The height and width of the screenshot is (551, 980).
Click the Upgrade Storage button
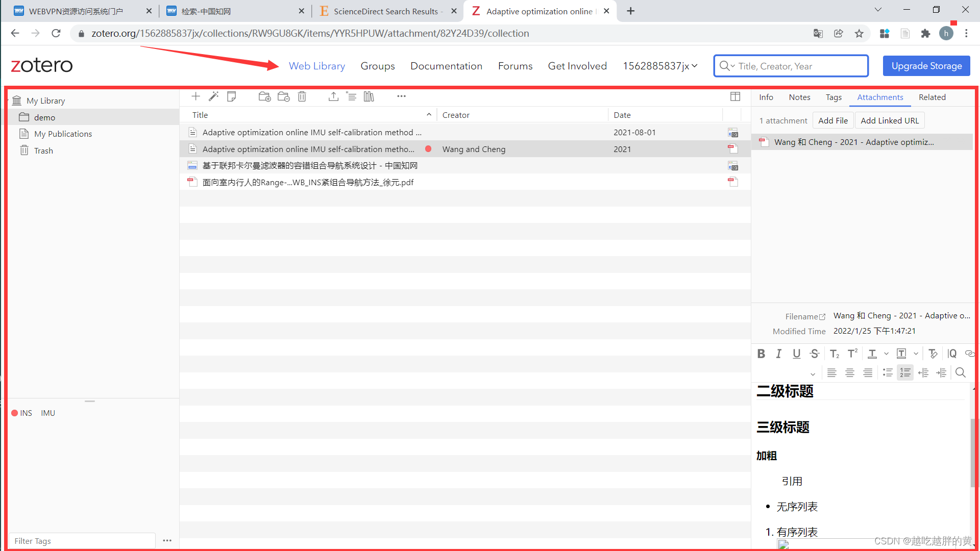coord(926,66)
